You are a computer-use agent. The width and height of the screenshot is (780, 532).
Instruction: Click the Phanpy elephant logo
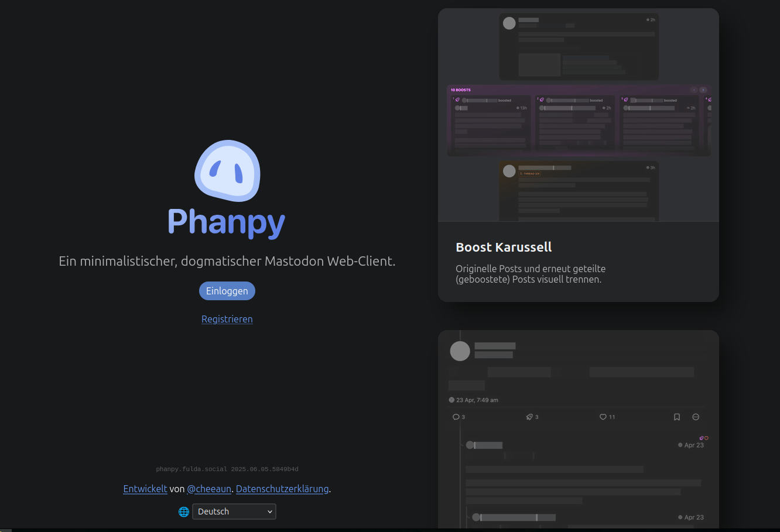tap(227, 171)
